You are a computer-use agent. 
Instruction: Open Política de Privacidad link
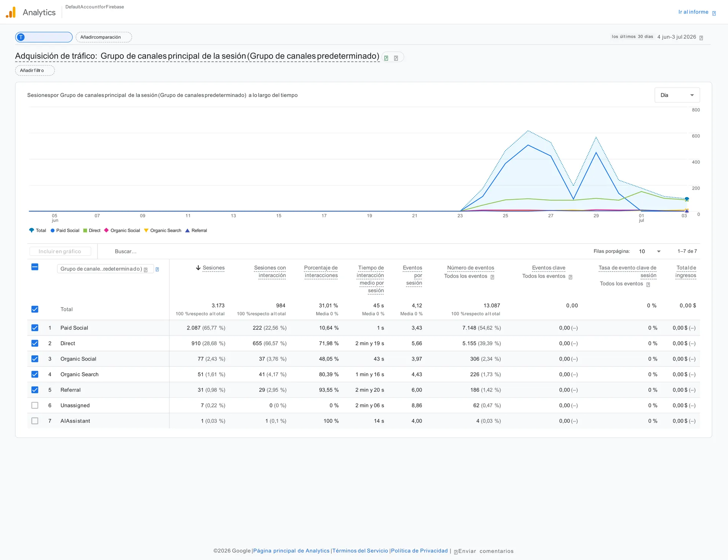pyautogui.click(x=419, y=551)
